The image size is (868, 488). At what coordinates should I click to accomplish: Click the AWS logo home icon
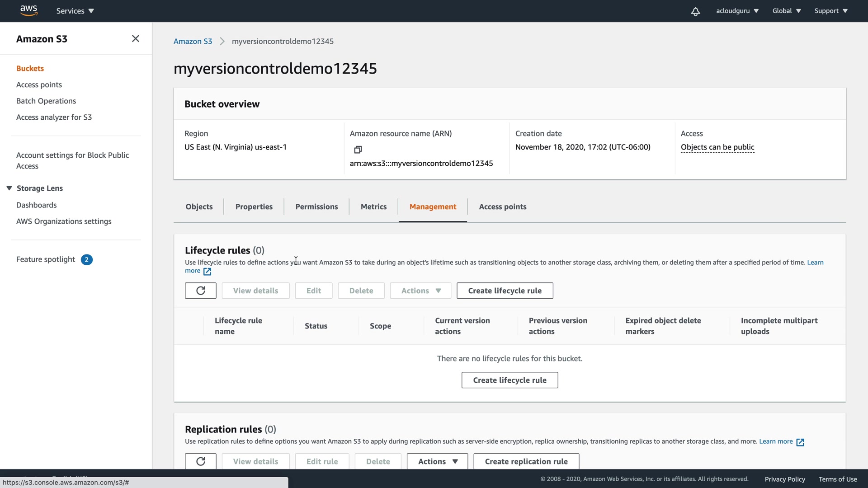coord(28,10)
